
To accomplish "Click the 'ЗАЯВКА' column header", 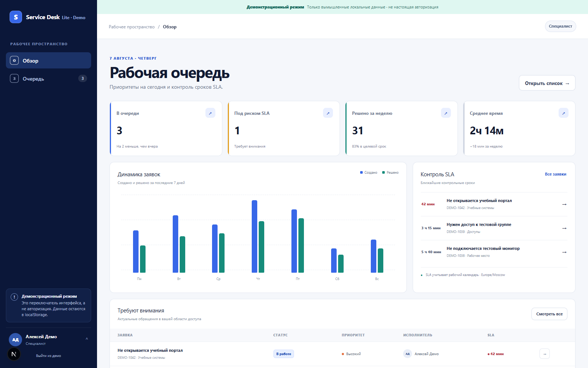I will click(125, 335).
